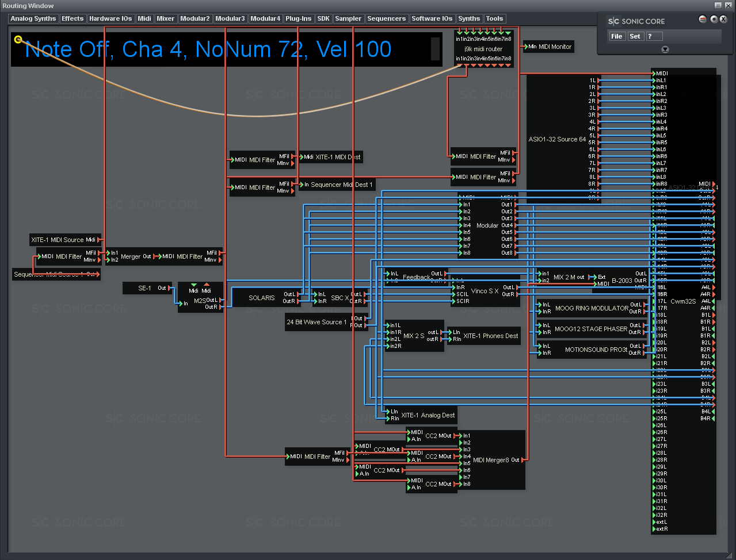Open the Tools menu
Viewport: 736px width, 560px height.
tap(494, 18)
